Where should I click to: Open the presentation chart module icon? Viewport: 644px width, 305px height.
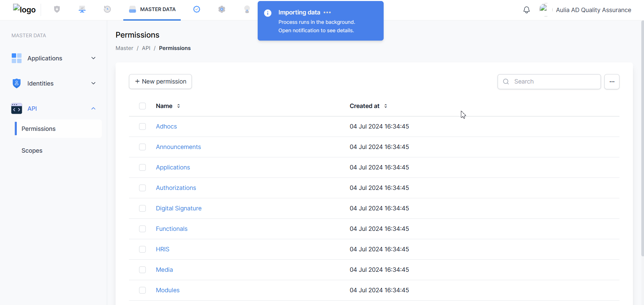(82, 9)
